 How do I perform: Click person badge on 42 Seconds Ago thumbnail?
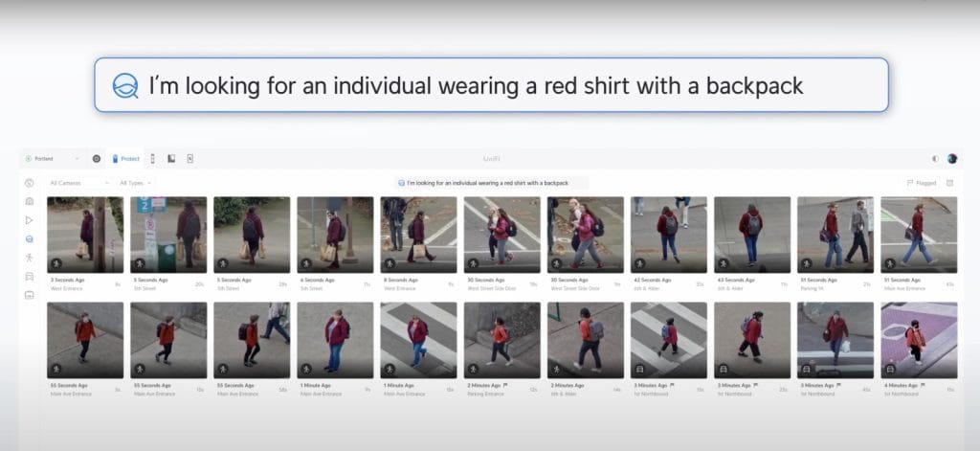coord(640,263)
